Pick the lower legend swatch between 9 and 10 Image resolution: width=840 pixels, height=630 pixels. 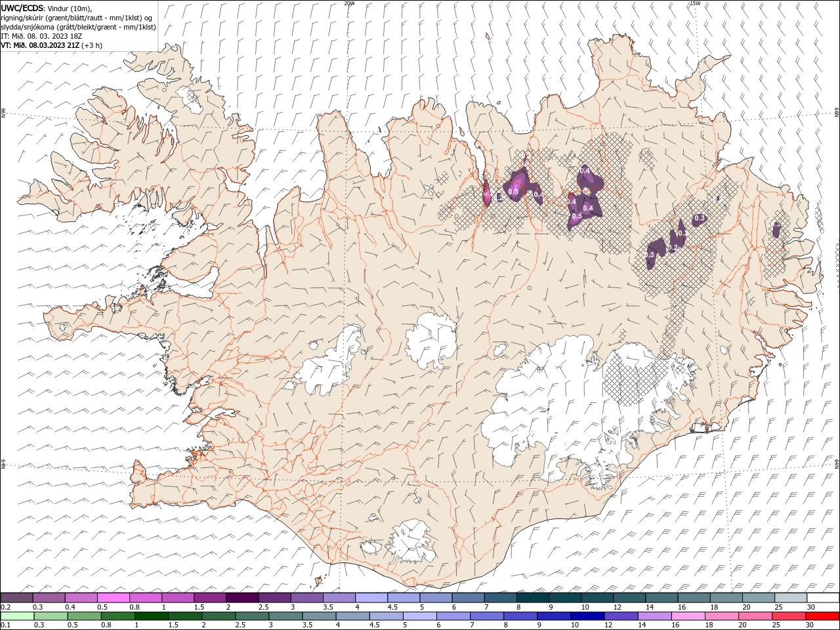click(x=554, y=616)
